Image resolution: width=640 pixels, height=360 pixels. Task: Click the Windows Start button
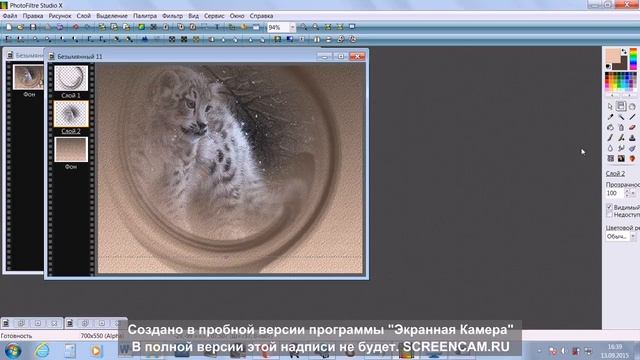(x=13, y=351)
